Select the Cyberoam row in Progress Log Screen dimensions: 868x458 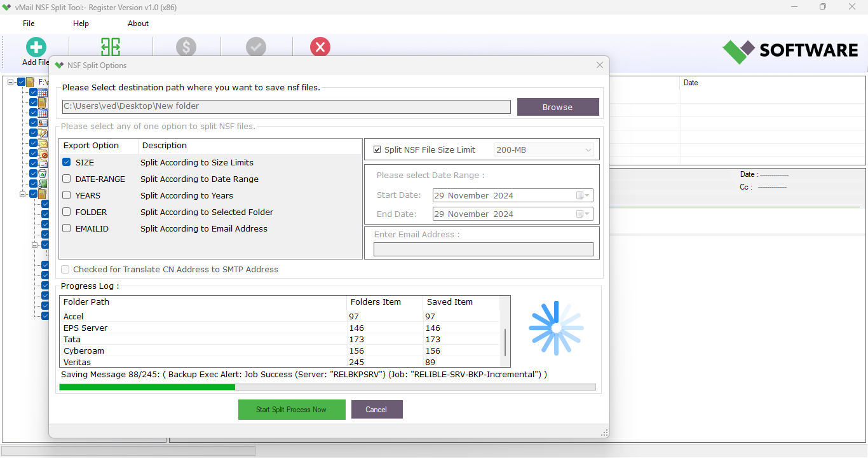coord(280,350)
